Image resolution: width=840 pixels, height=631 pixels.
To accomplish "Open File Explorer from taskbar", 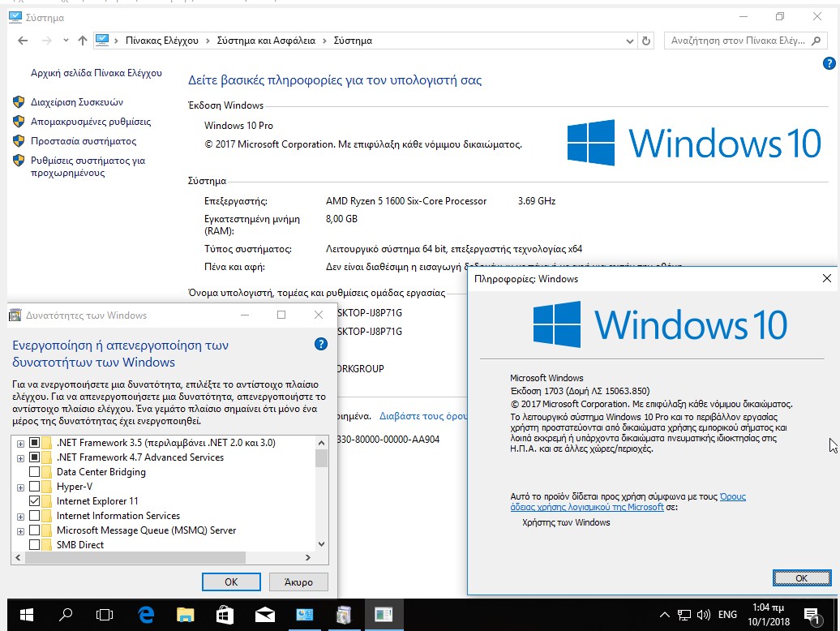I will click(x=186, y=615).
